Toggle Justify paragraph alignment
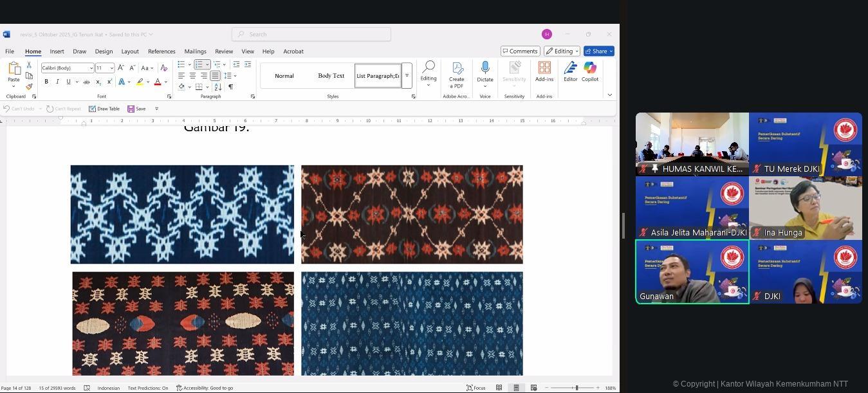This screenshot has height=393, width=868. 215,76
